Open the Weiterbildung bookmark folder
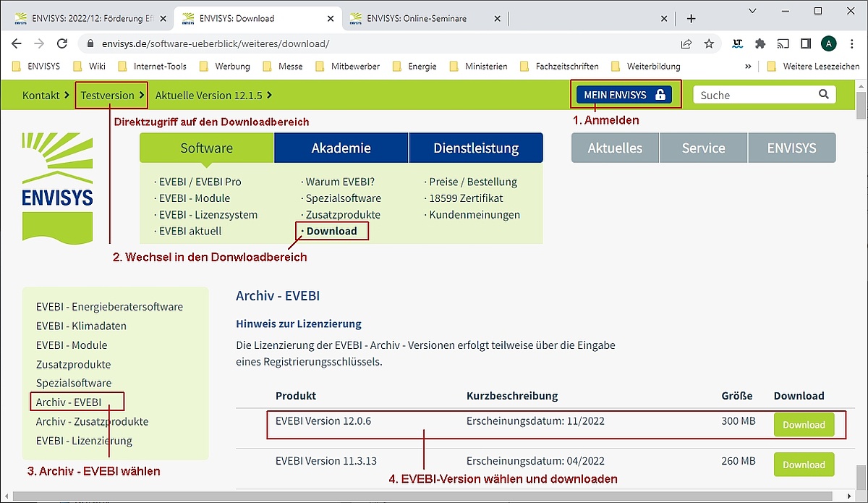This screenshot has height=503, width=868. click(x=646, y=66)
